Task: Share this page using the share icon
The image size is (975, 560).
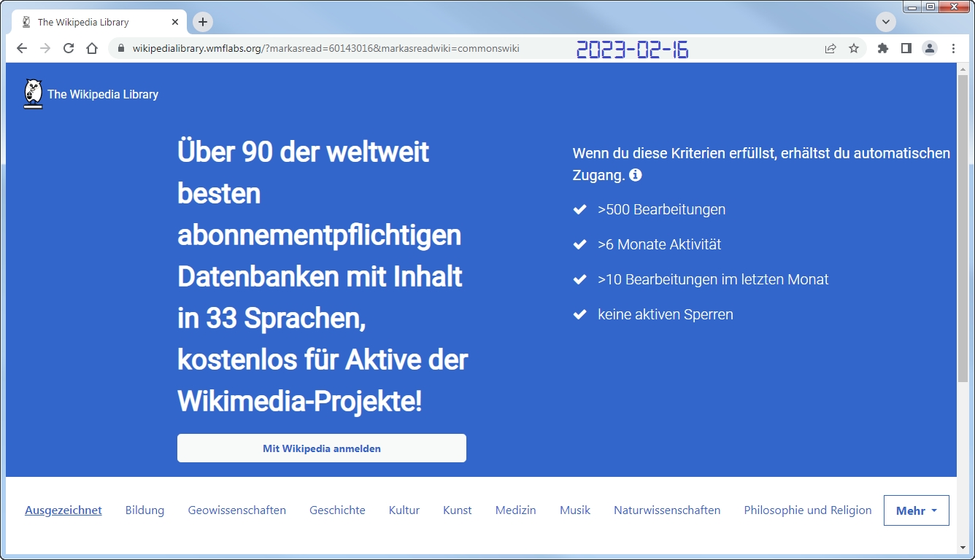Action: [831, 48]
